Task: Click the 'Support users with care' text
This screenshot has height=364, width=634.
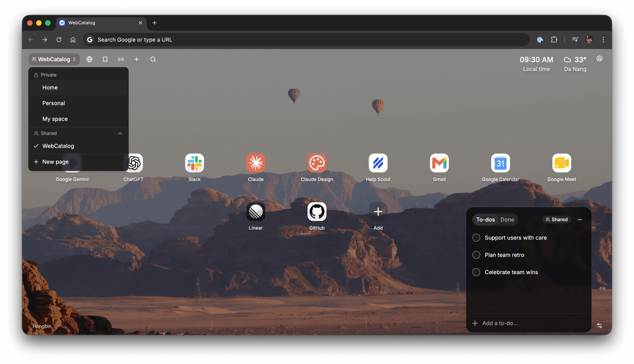Action: (x=516, y=237)
